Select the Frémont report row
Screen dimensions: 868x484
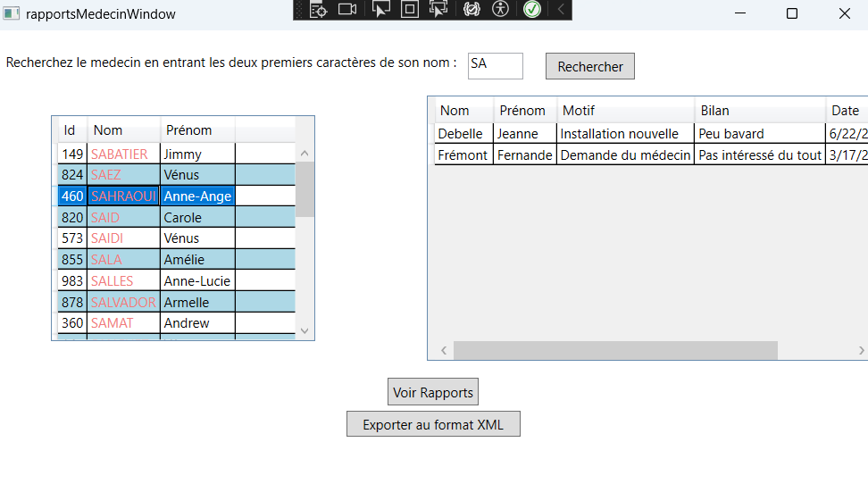(651, 155)
